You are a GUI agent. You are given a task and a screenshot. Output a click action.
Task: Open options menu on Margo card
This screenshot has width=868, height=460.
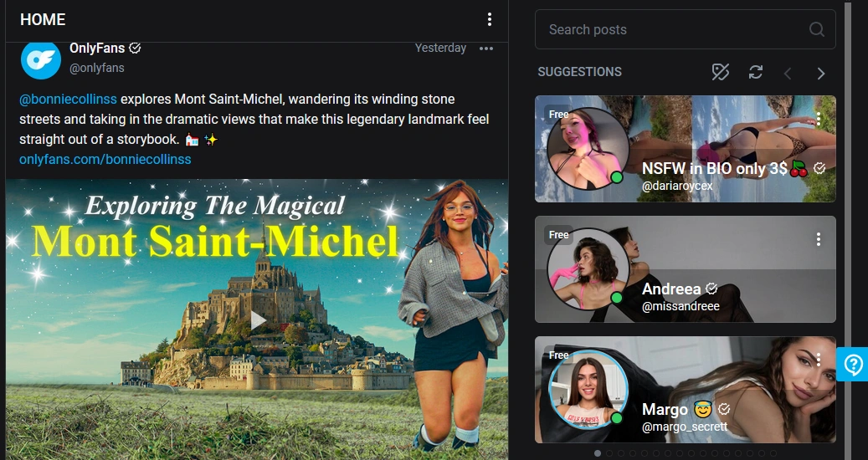click(819, 360)
